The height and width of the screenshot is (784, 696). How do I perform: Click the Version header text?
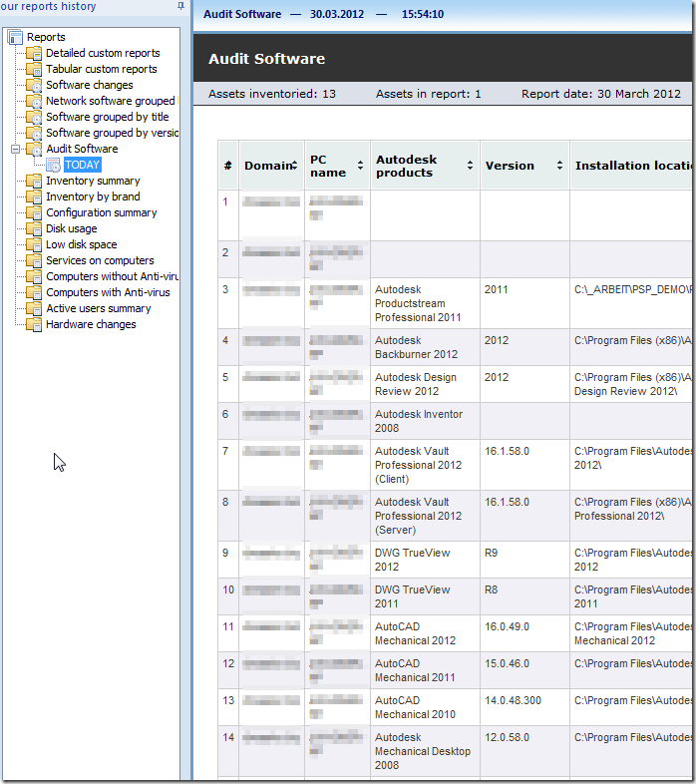(510, 166)
